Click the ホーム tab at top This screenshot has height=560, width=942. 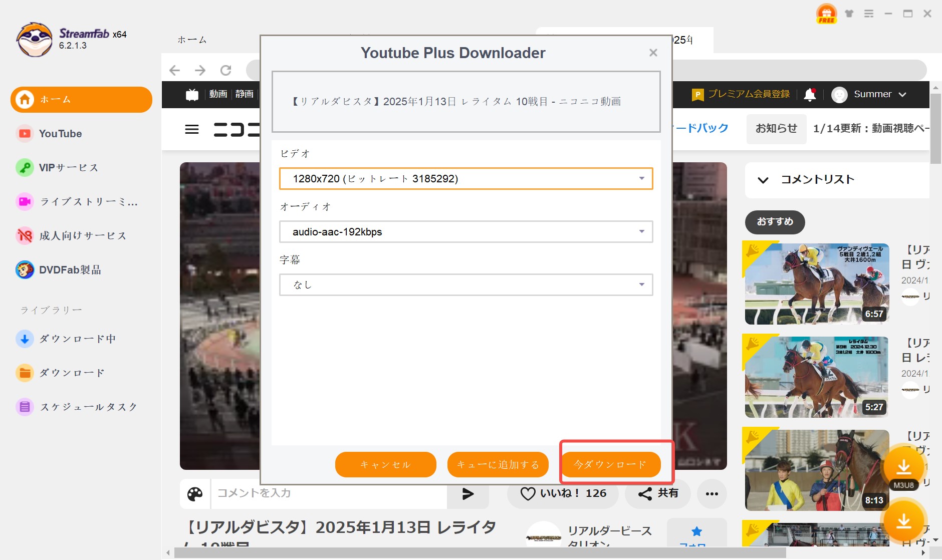click(192, 40)
